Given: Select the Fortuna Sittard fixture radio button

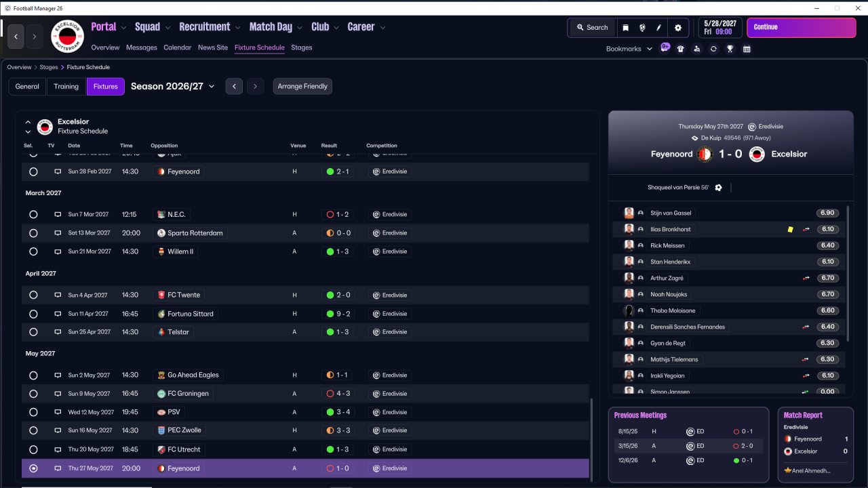Looking at the screenshot, I should [33, 314].
